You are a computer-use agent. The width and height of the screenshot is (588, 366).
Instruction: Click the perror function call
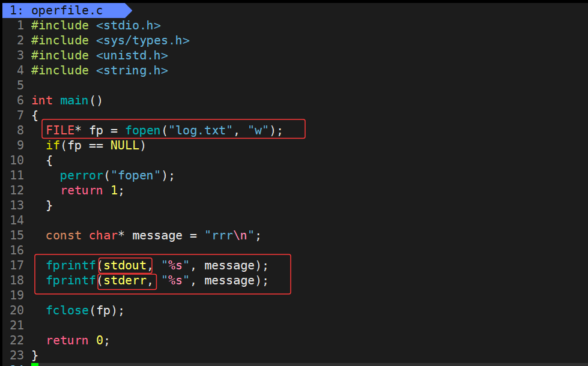click(78, 175)
